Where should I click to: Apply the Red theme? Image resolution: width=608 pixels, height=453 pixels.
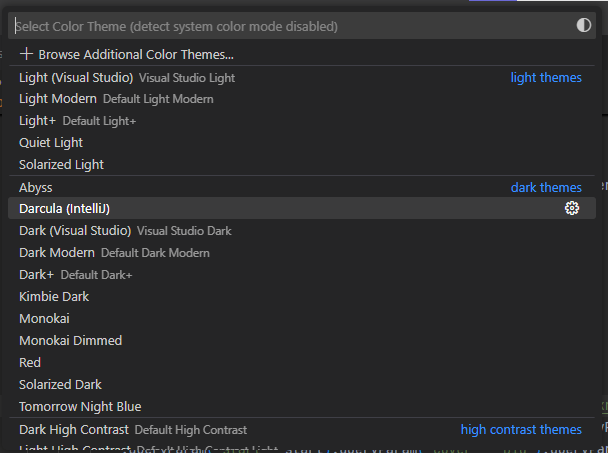click(x=302, y=363)
